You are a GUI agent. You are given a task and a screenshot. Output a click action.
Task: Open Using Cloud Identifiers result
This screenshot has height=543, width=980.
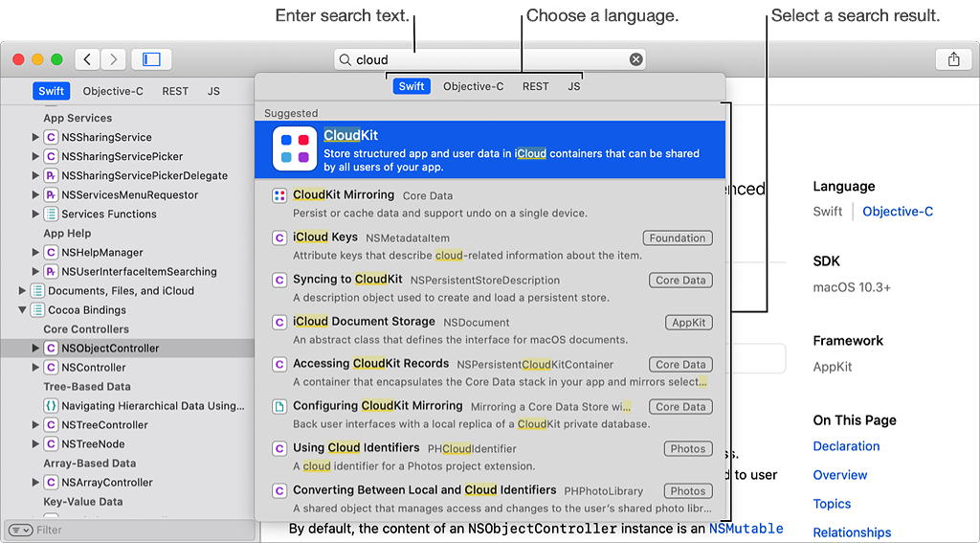click(490, 457)
